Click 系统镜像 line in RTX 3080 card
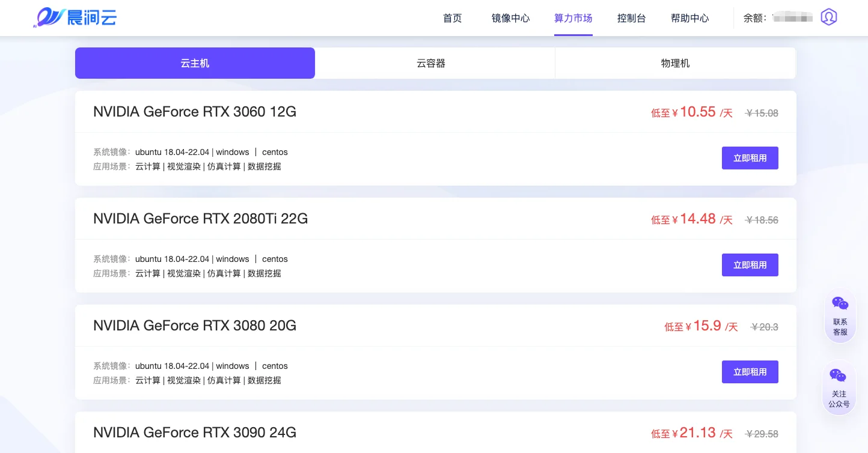The width and height of the screenshot is (868, 453). tap(191, 366)
